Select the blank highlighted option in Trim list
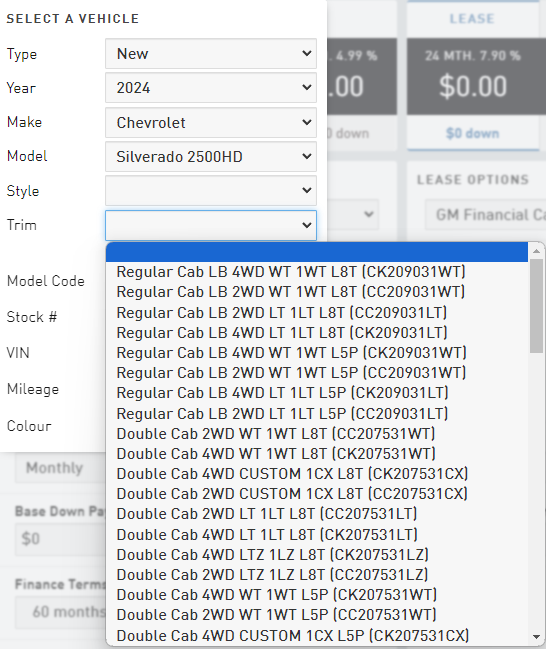This screenshot has width=546, height=649. point(317,252)
